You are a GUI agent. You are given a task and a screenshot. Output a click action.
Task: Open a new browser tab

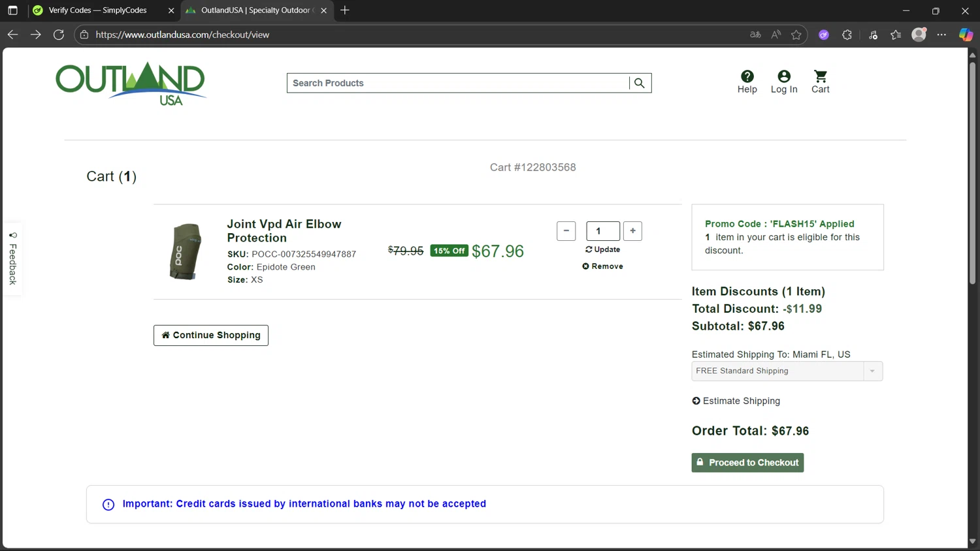pyautogui.click(x=345, y=10)
